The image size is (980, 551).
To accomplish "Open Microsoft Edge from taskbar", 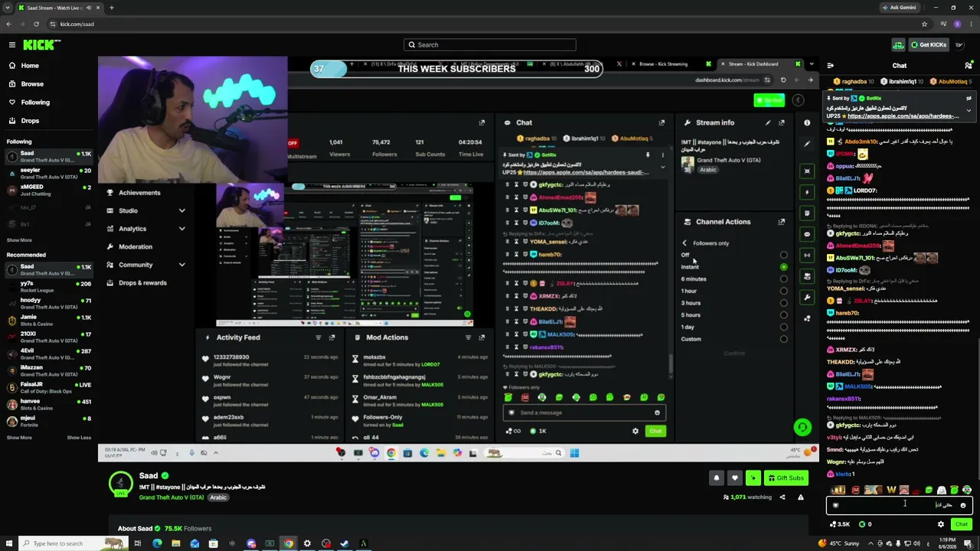I will pos(157,543).
